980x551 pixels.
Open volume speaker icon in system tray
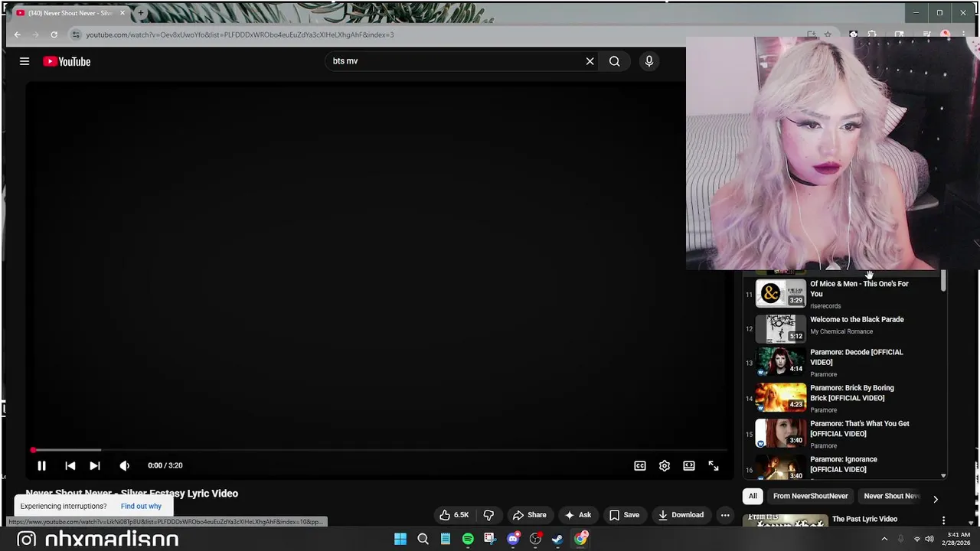coord(929,539)
